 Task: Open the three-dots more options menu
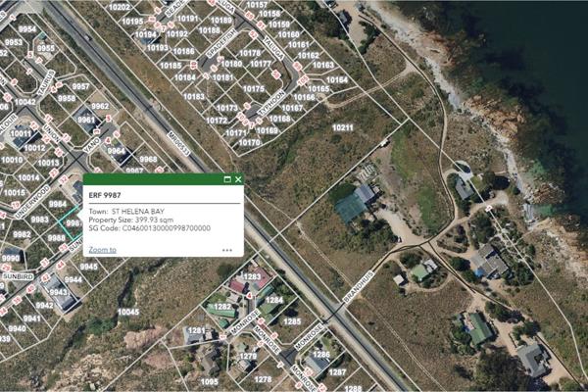click(227, 250)
